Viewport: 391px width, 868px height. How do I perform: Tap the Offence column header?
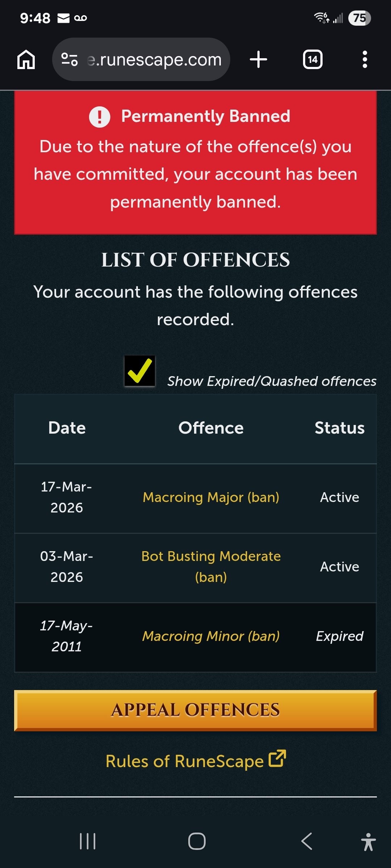pos(211,428)
